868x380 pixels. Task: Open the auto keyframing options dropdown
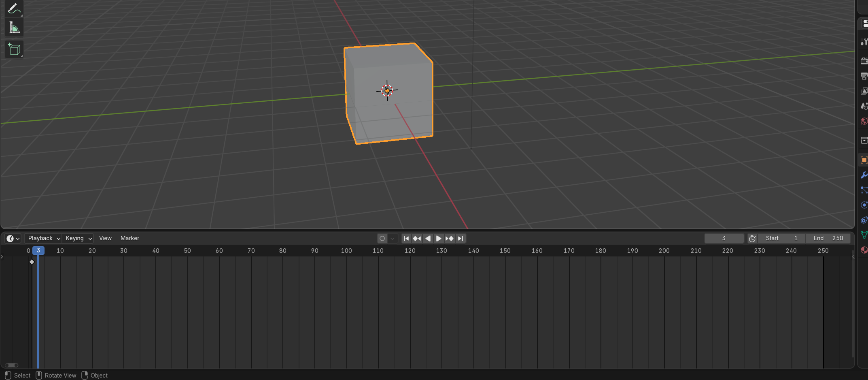pos(393,238)
